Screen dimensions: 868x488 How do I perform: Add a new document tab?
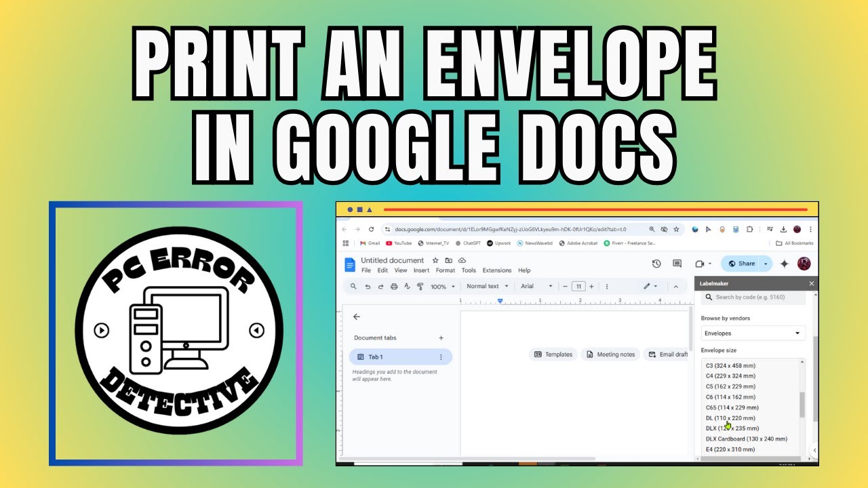tap(441, 338)
